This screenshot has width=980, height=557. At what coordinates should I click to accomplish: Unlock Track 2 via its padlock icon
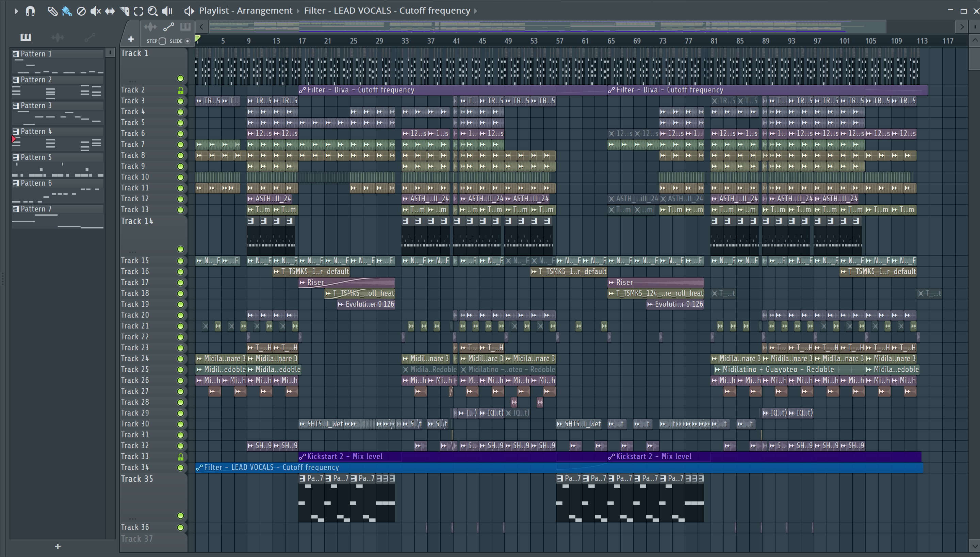tap(180, 90)
